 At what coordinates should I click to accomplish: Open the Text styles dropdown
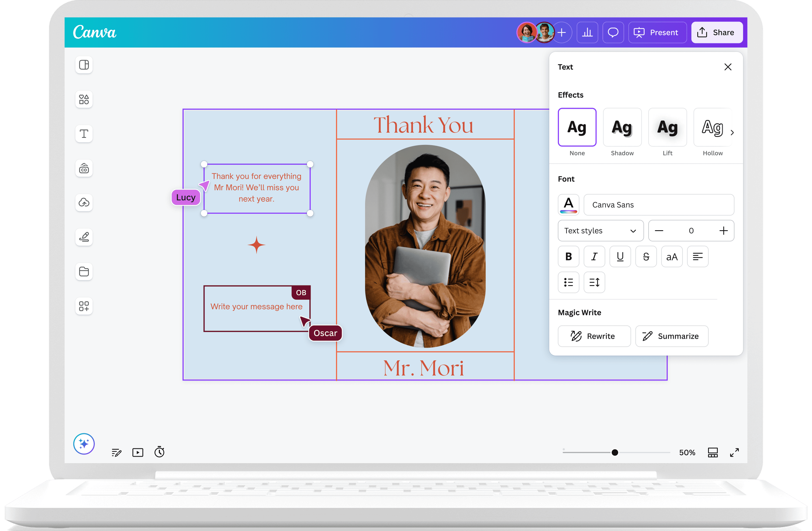click(x=600, y=231)
